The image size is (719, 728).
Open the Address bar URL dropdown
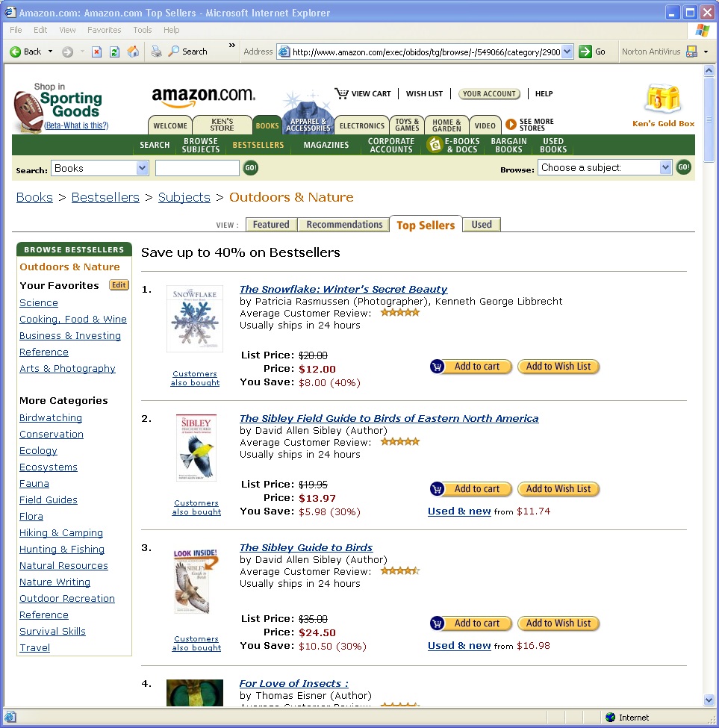(x=567, y=52)
